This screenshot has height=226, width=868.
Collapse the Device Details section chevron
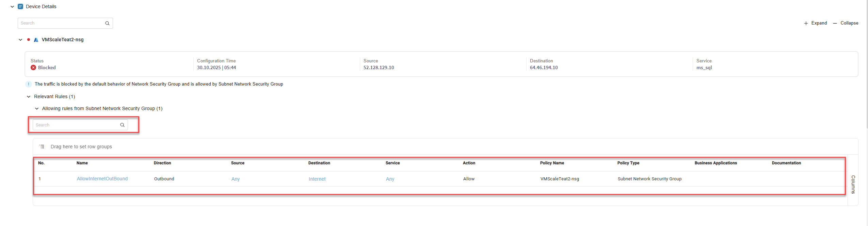click(x=12, y=6)
